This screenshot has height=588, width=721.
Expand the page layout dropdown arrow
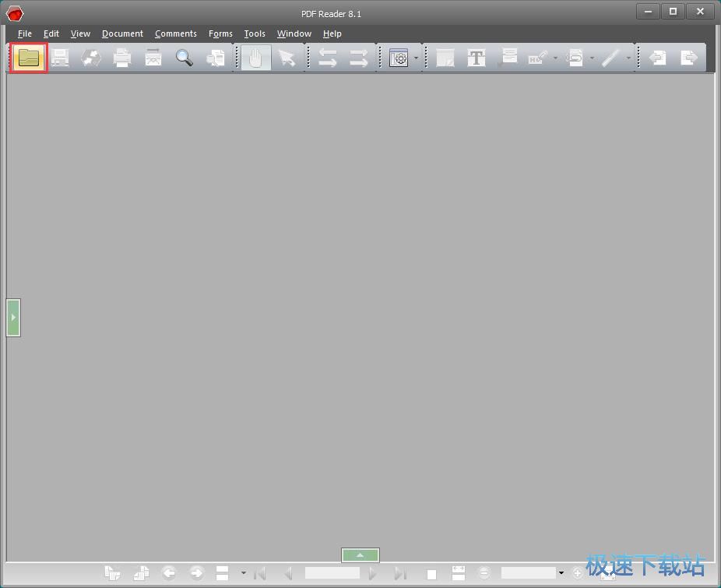click(x=243, y=573)
